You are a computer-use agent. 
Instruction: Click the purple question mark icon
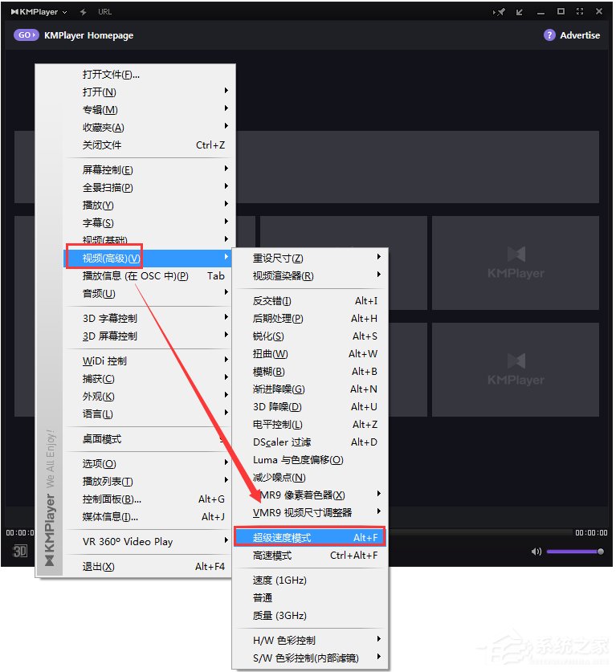click(549, 35)
